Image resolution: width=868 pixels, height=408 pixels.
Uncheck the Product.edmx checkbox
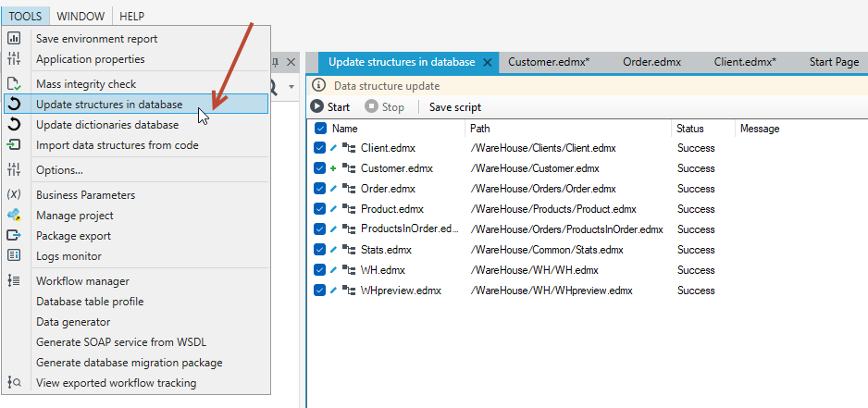point(319,209)
